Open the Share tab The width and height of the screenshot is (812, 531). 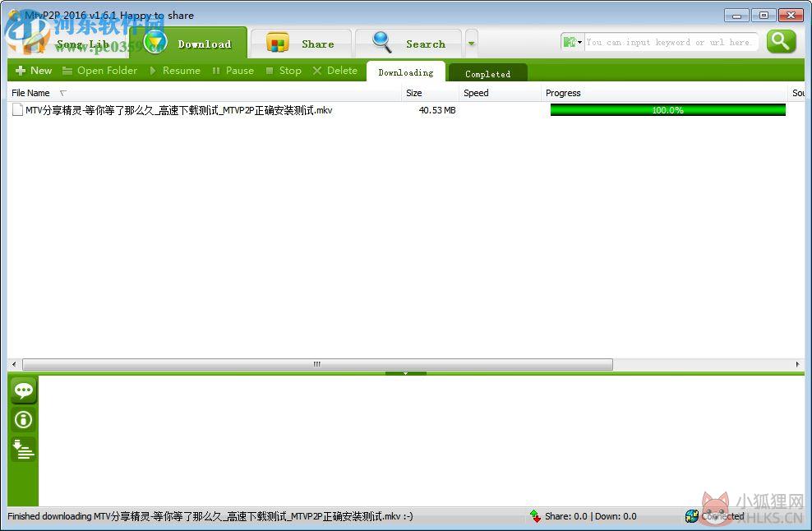tap(301, 44)
